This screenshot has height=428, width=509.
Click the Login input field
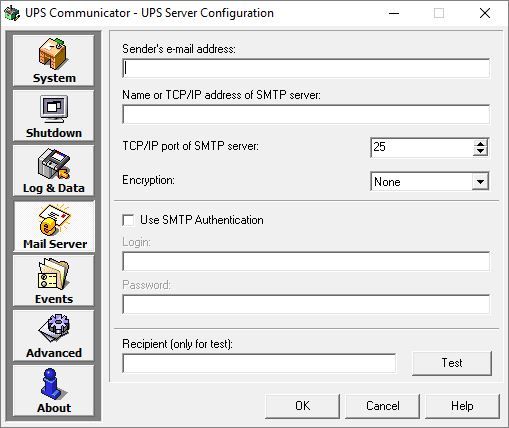(x=306, y=261)
